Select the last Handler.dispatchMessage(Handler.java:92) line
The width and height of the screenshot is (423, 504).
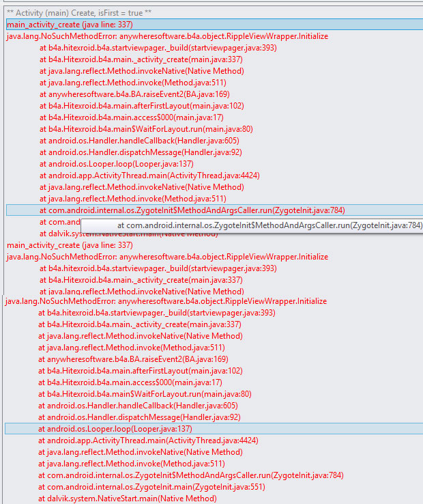tap(138, 417)
